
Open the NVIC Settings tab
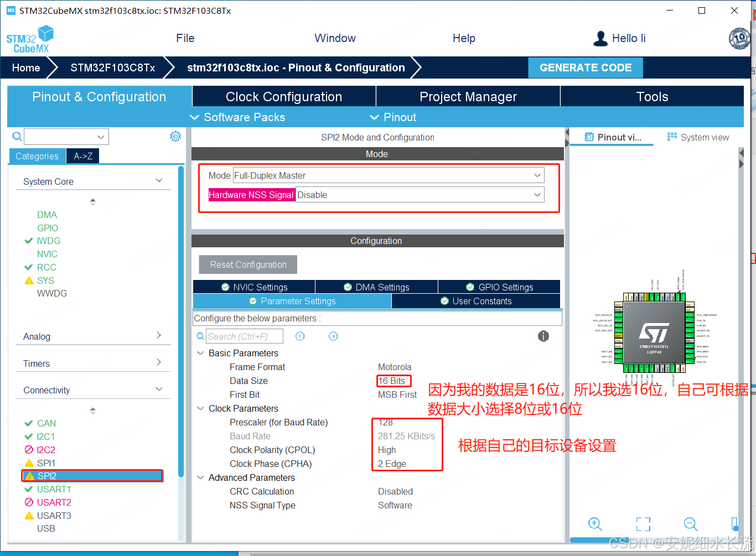tap(254, 287)
